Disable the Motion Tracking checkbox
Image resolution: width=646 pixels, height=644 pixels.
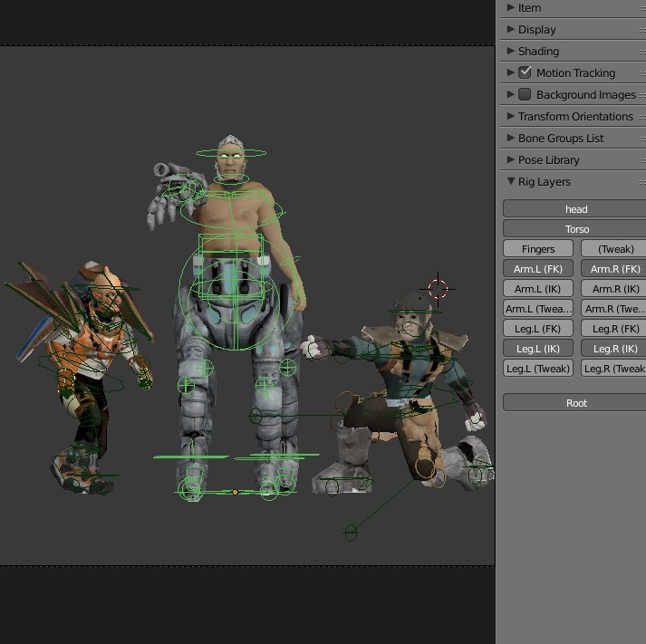click(525, 72)
